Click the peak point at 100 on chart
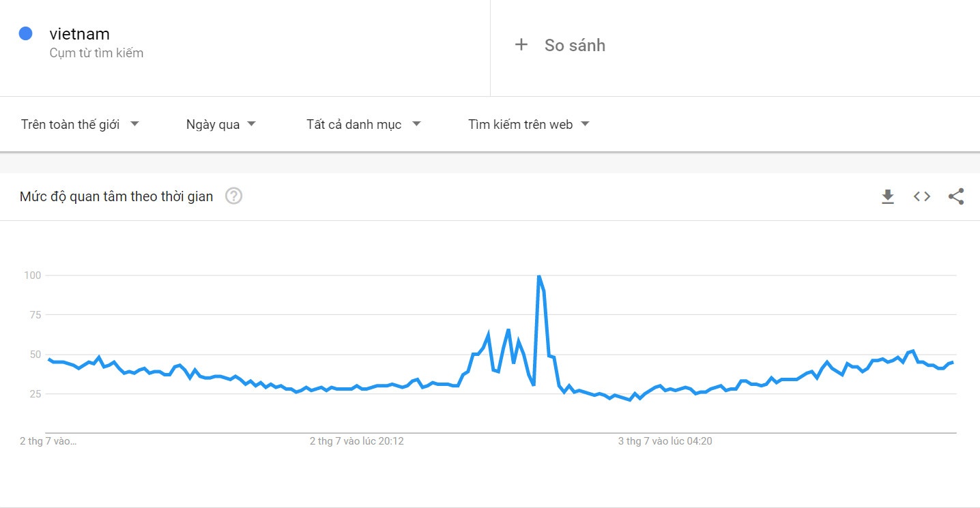This screenshot has width=980, height=508. (x=538, y=276)
